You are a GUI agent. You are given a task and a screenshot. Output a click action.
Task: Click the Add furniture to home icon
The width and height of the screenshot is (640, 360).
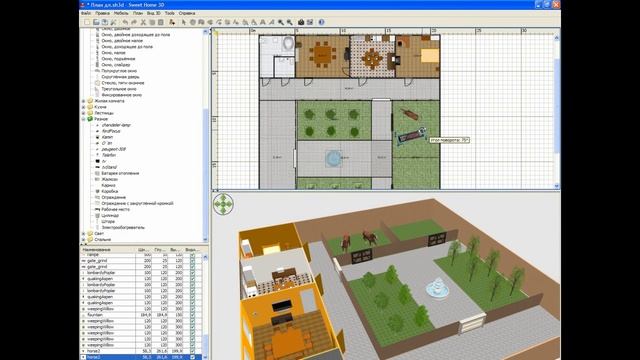[172, 22]
